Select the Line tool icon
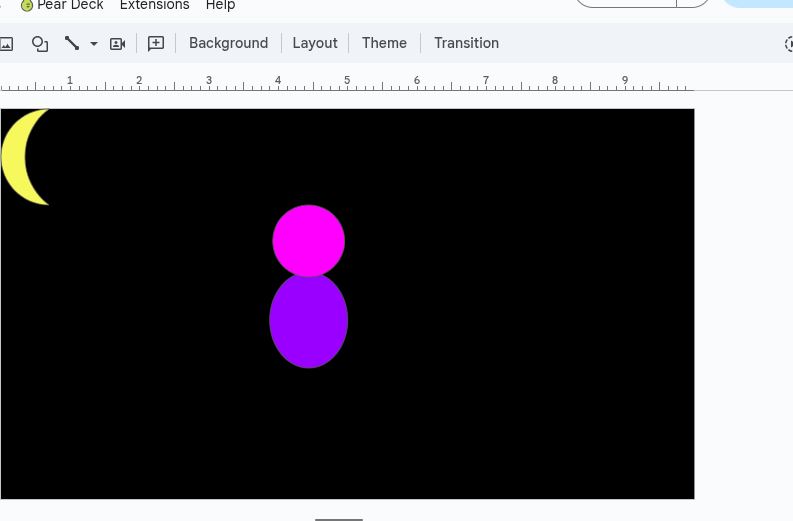Viewport: 793px width, 521px height. point(72,43)
